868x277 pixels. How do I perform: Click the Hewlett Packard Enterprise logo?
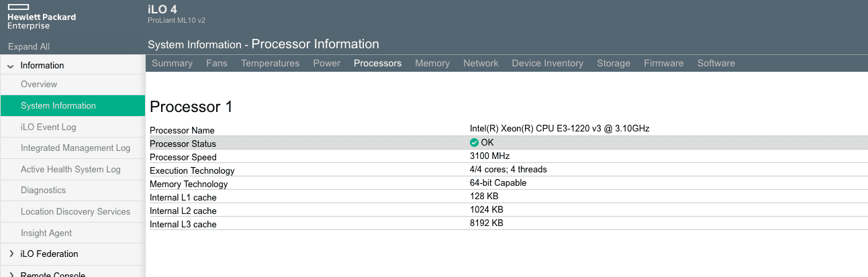coord(42,16)
